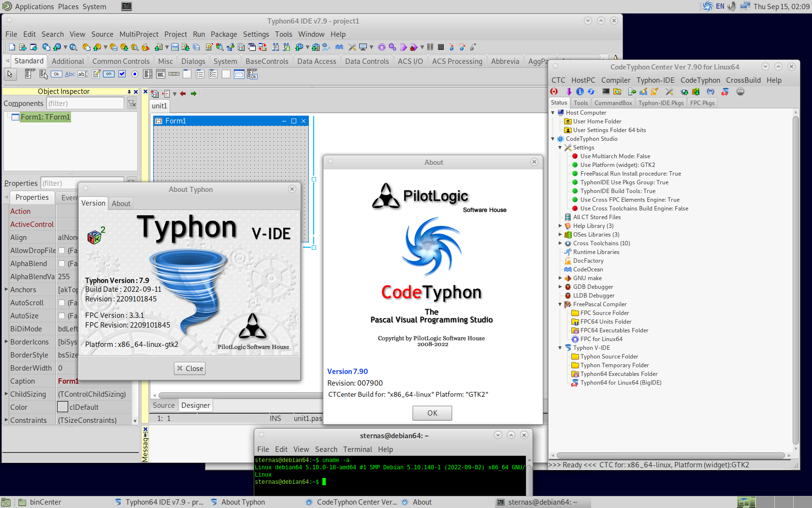Click the STOP sign icon in CodeTyphon Center
Viewport: 812px width, 508px height.
pyautogui.click(x=740, y=91)
